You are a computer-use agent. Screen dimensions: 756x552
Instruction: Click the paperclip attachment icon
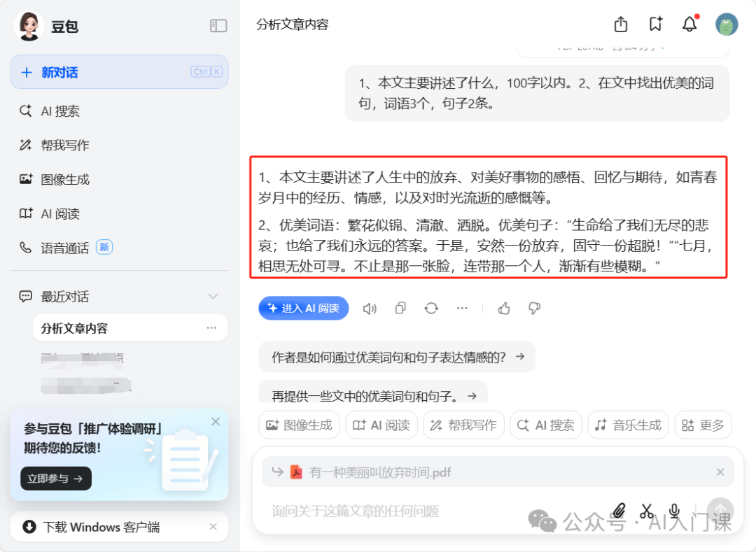click(619, 511)
